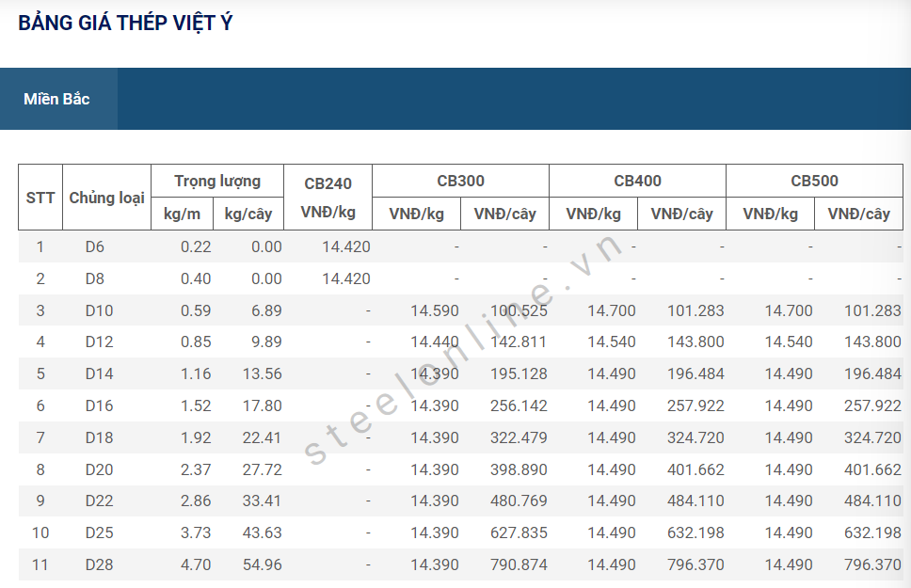Click the 4.70 kg/m value
The width and height of the screenshot is (911, 588).
tap(196, 564)
